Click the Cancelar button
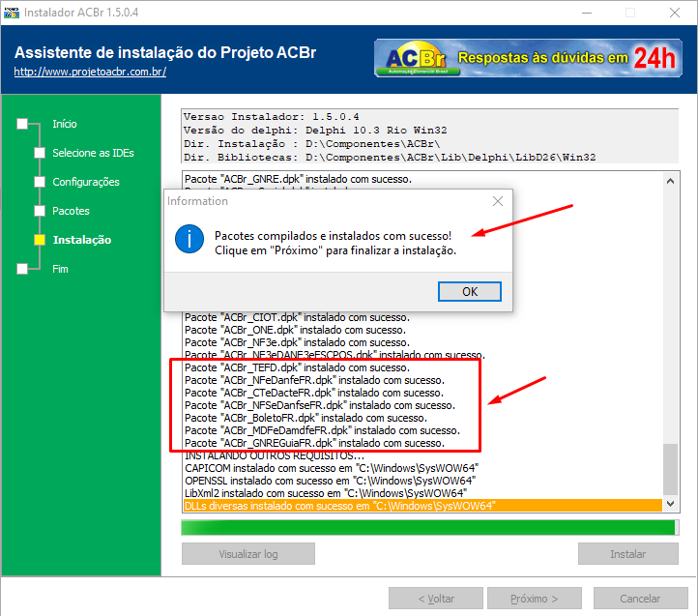698x616 pixels. pos(640,599)
